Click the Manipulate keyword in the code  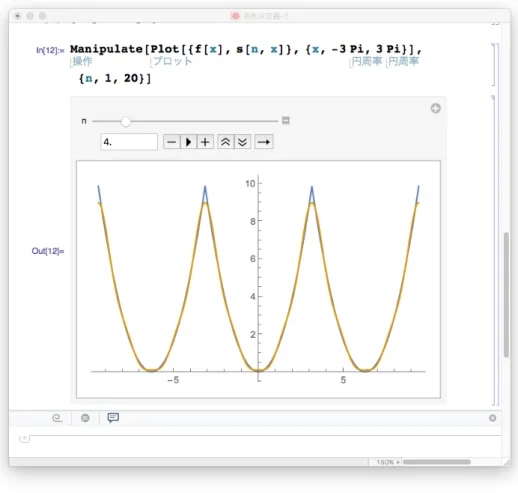coord(106,49)
